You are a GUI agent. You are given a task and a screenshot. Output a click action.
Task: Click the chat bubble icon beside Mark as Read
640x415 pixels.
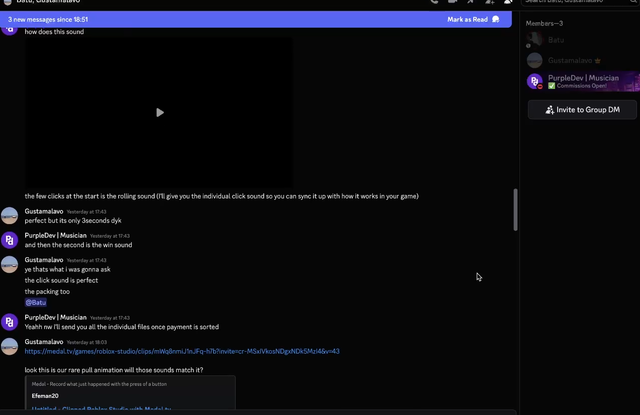496,19
